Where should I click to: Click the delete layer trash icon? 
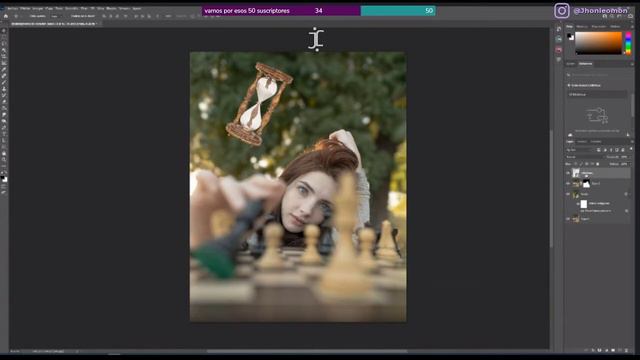coord(627,350)
